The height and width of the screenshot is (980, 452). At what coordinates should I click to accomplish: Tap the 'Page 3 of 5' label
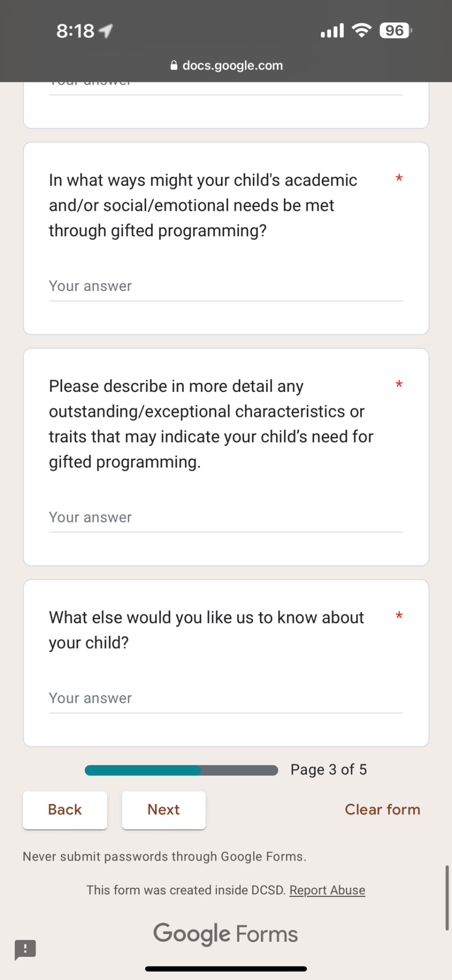pyautogui.click(x=329, y=770)
